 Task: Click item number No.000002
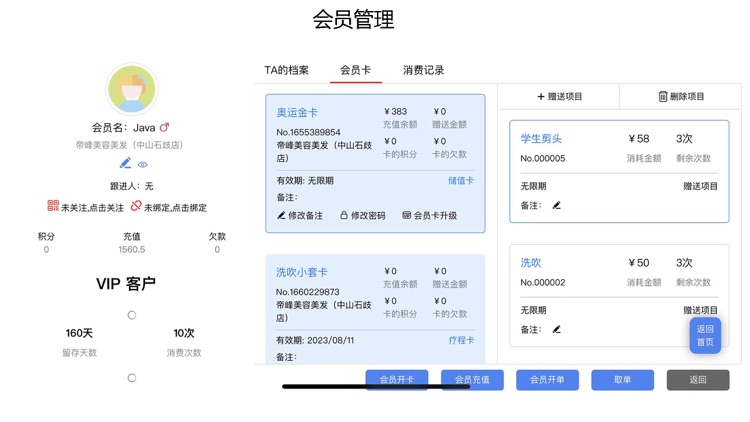[x=543, y=283]
